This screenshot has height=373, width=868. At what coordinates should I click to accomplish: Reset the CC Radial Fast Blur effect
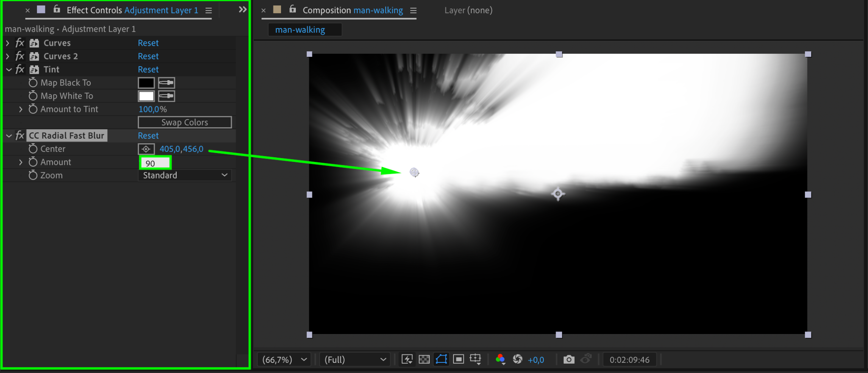148,136
